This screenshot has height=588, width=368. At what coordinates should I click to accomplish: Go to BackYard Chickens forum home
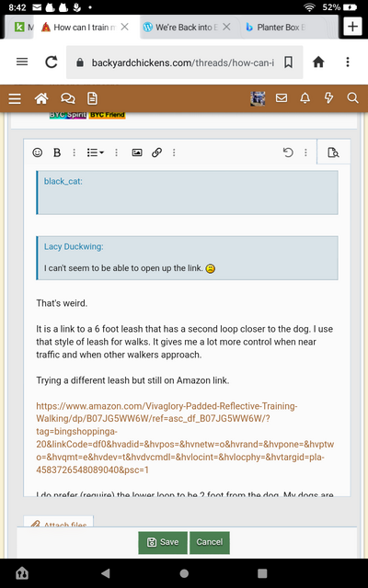click(x=41, y=98)
